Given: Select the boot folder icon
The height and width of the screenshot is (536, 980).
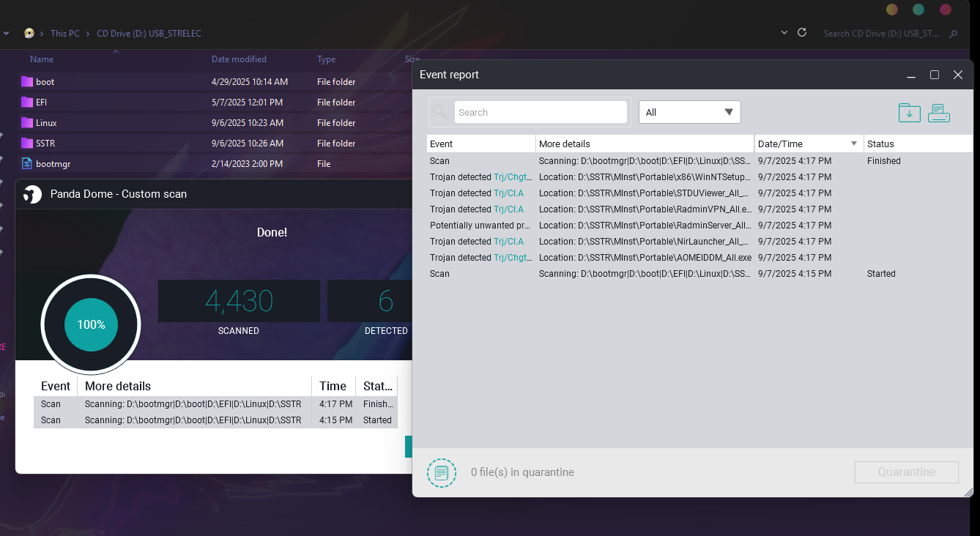Looking at the screenshot, I should click(27, 82).
